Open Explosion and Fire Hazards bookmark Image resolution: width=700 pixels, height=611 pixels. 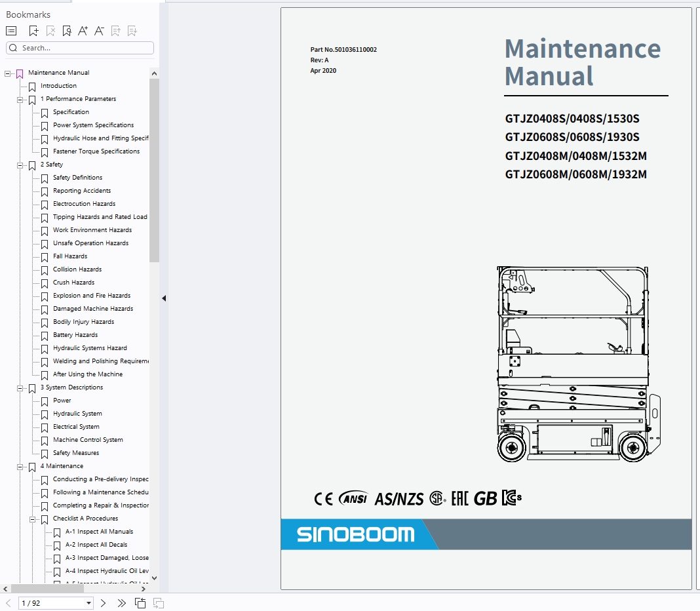[x=92, y=296]
